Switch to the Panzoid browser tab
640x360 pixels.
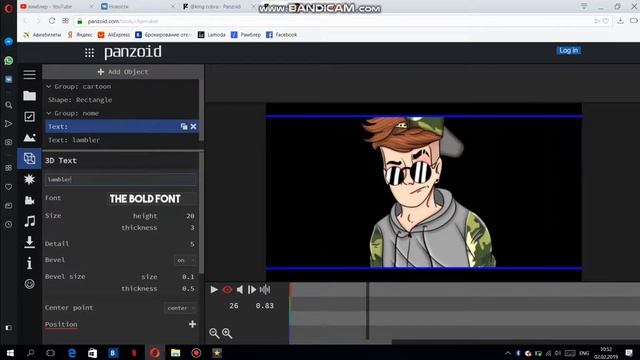[x=216, y=7]
